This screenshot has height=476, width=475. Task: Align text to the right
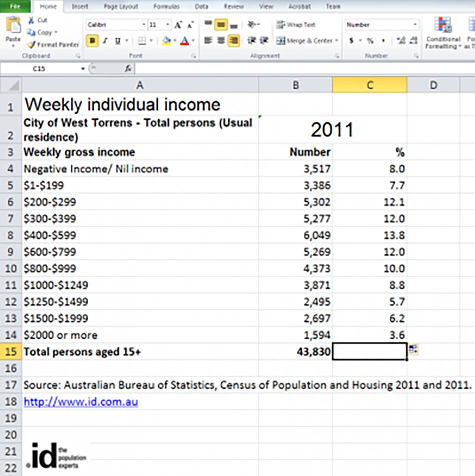[x=234, y=40]
